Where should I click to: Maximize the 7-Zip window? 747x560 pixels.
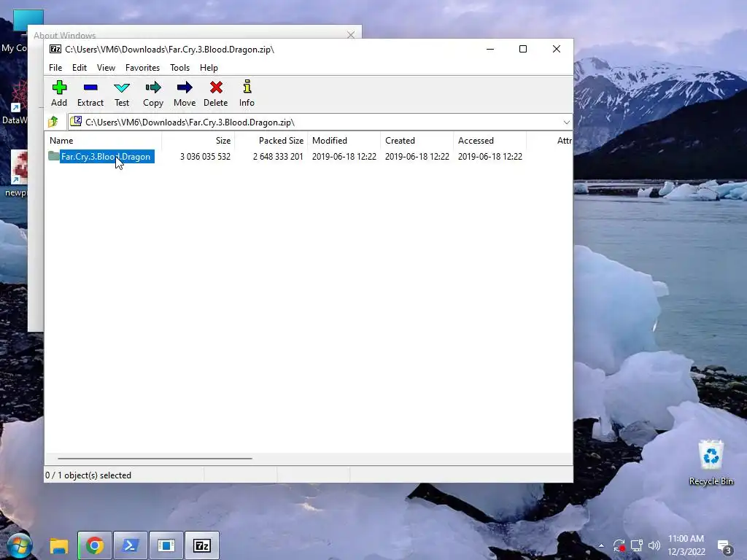pyautogui.click(x=522, y=49)
